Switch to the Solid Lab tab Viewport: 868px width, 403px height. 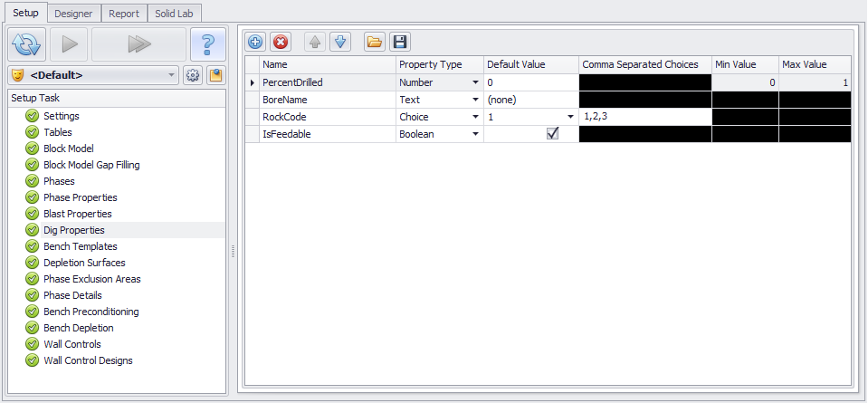coord(174,14)
